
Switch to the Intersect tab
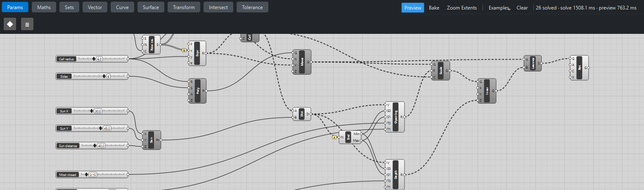(218, 7)
